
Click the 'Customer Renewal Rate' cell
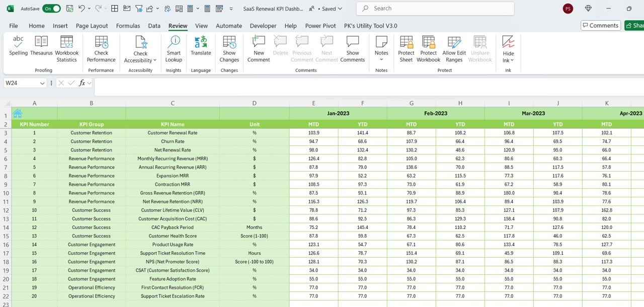[173, 133]
